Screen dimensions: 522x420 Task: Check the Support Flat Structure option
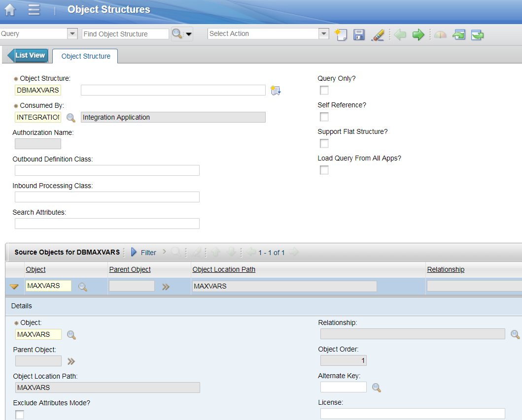324,143
